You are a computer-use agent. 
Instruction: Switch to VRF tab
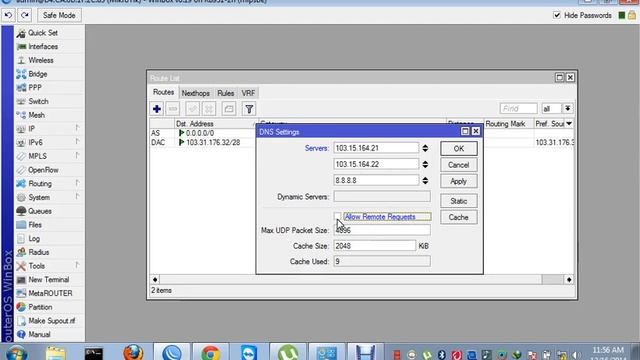coord(248,93)
